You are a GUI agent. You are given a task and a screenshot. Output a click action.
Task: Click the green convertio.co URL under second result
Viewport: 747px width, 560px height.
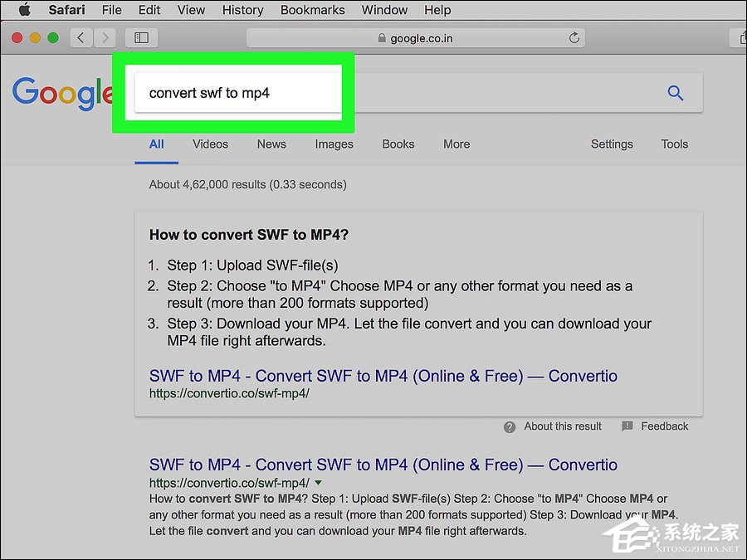(229, 483)
